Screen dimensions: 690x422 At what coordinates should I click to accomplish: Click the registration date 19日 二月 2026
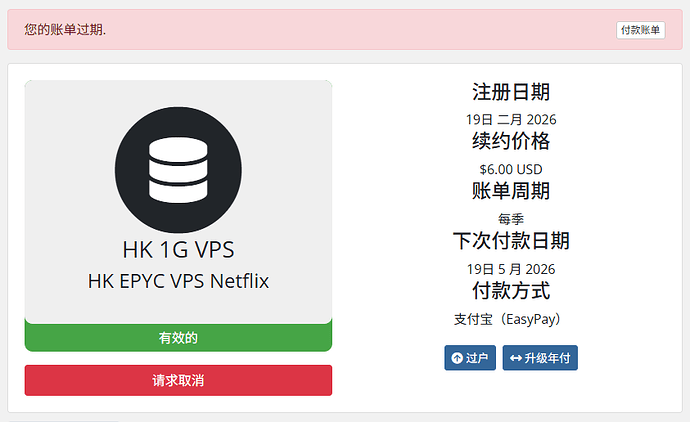[511, 119]
